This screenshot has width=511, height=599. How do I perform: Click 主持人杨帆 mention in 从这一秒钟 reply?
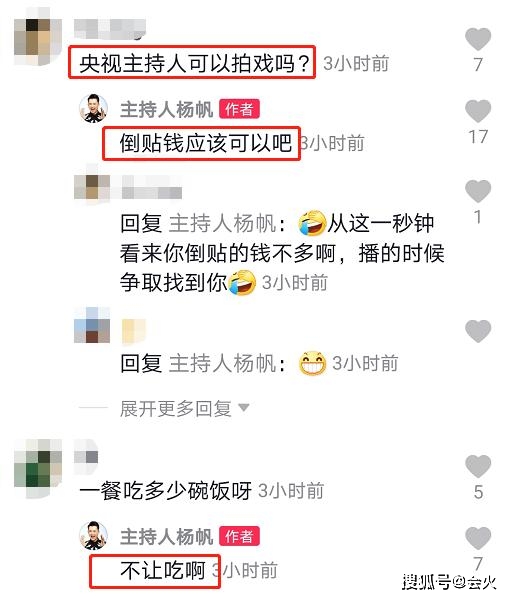pos(222,223)
